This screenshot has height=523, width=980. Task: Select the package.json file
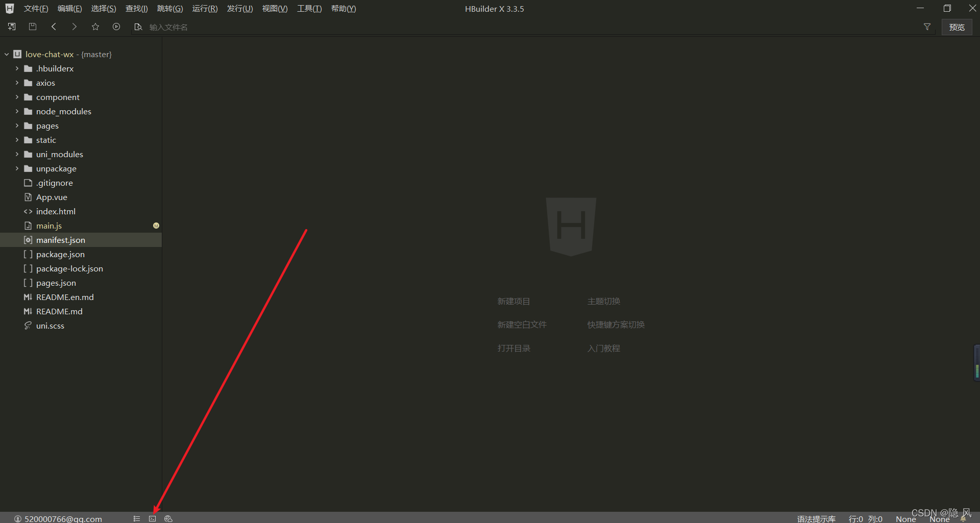(81, 254)
